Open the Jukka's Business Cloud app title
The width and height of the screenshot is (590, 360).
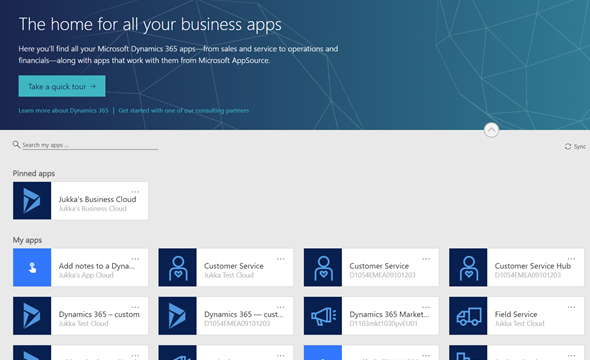coord(97,199)
